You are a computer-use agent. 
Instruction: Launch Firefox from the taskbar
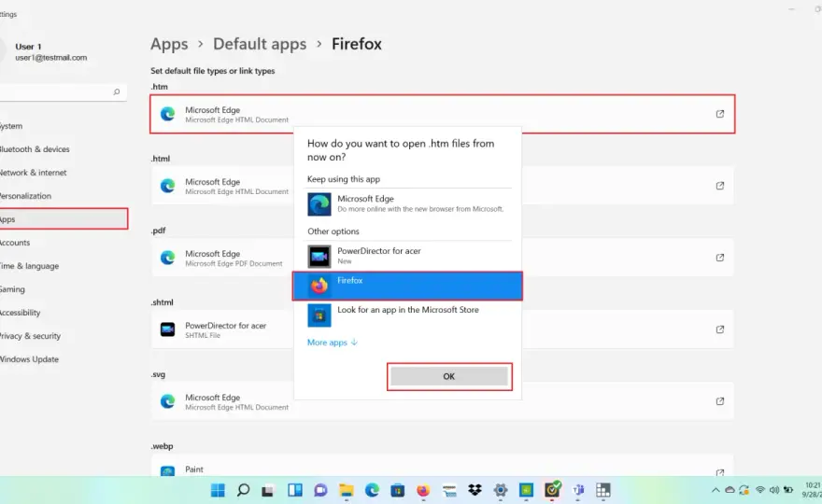(x=423, y=490)
